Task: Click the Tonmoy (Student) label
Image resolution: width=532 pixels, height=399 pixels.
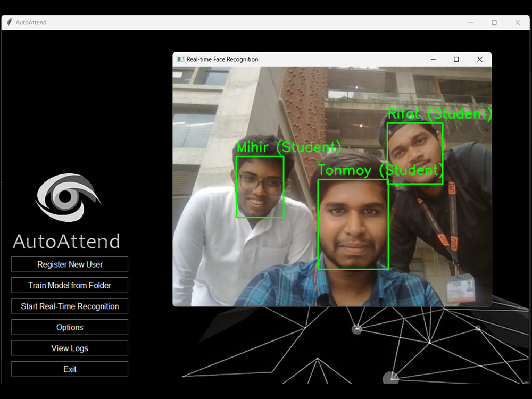Action: (x=381, y=170)
